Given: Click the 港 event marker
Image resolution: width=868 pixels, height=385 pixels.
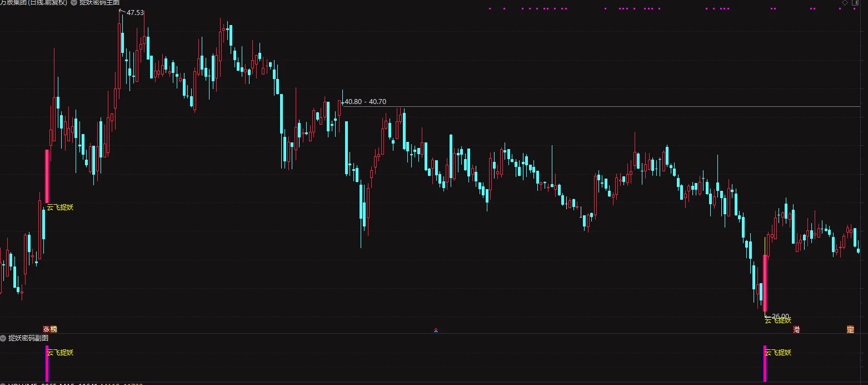Looking at the screenshot, I should (796, 329).
